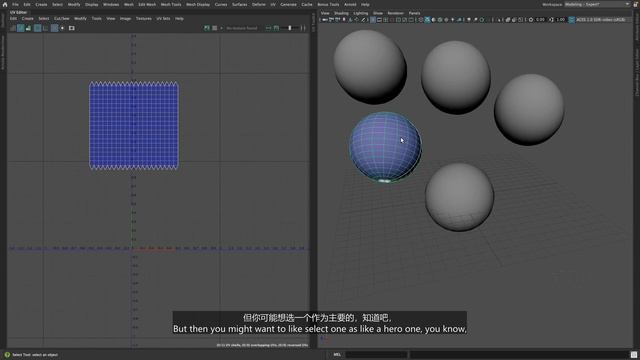Toggle the second UV Editor toolbar icon
The width and height of the screenshot is (640, 360).
(x=20, y=28)
